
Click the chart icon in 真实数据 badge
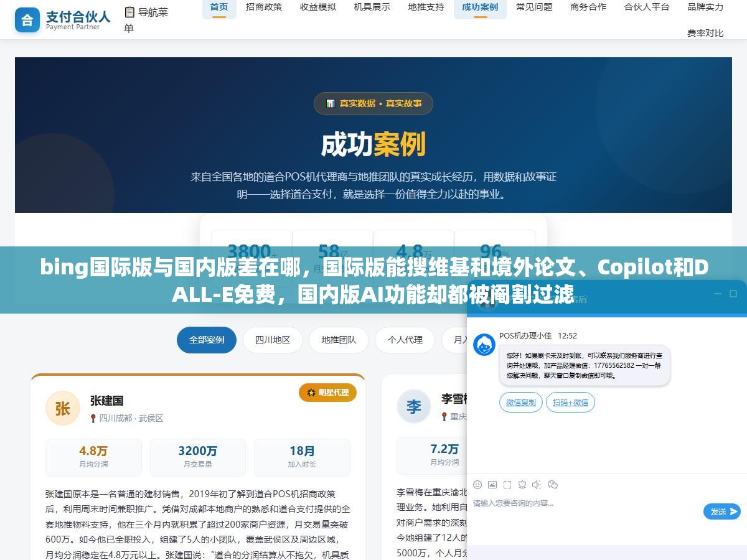[331, 103]
